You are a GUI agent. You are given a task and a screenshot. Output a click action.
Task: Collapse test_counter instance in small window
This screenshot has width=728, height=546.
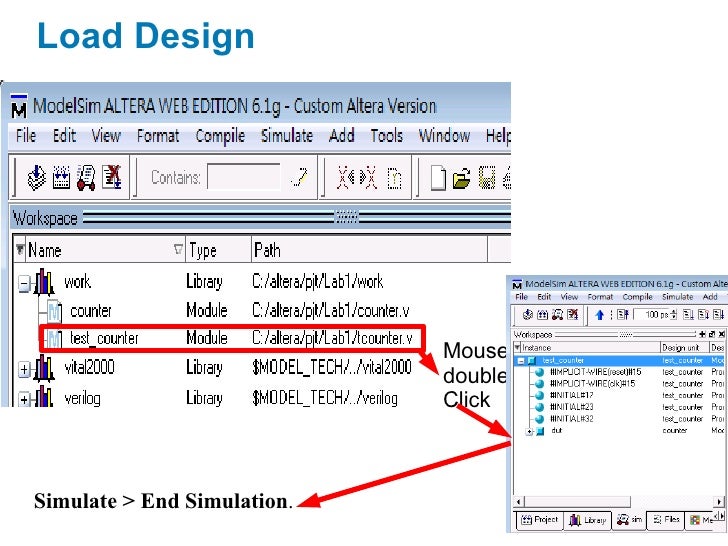[x=521, y=361]
